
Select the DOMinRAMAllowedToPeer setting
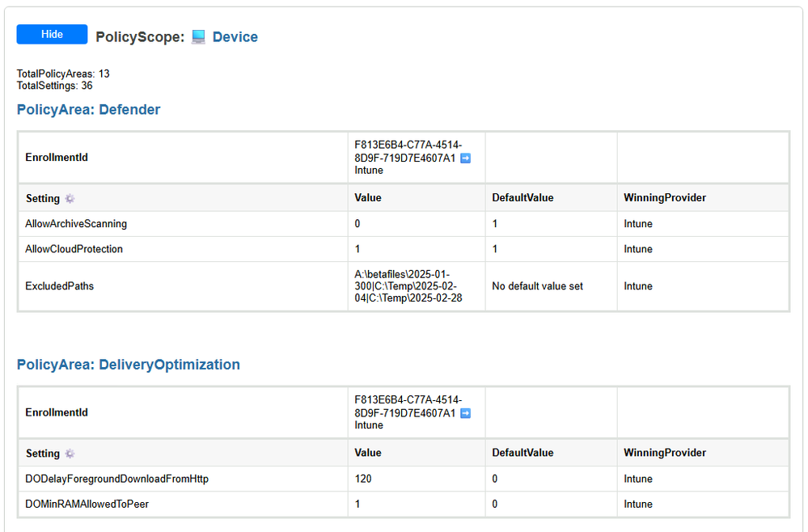87,505
